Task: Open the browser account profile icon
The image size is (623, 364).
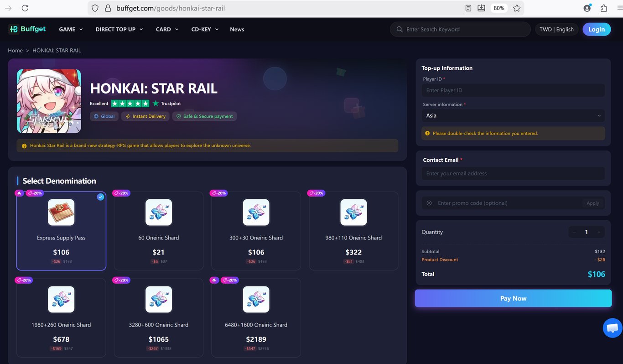Action: (x=587, y=8)
